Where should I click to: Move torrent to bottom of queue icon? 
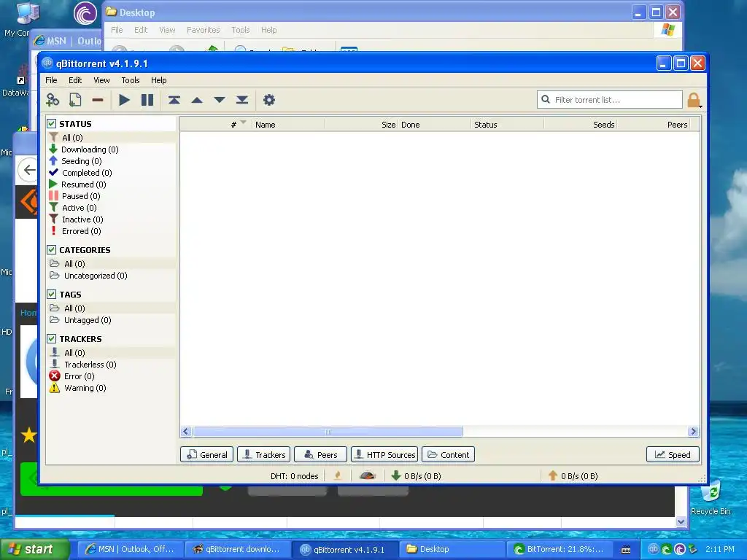pyautogui.click(x=242, y=100)
